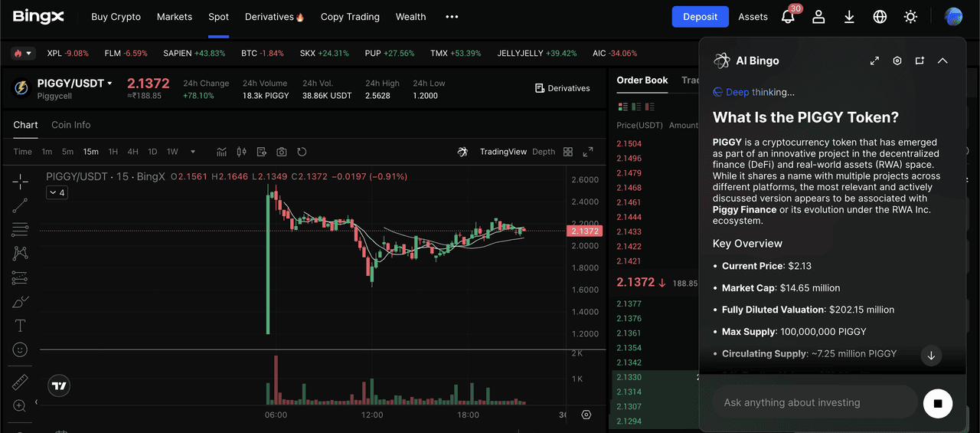980x433 pixels.
Task: Click the Ask anything about investing field
Action: coord(814,402)
